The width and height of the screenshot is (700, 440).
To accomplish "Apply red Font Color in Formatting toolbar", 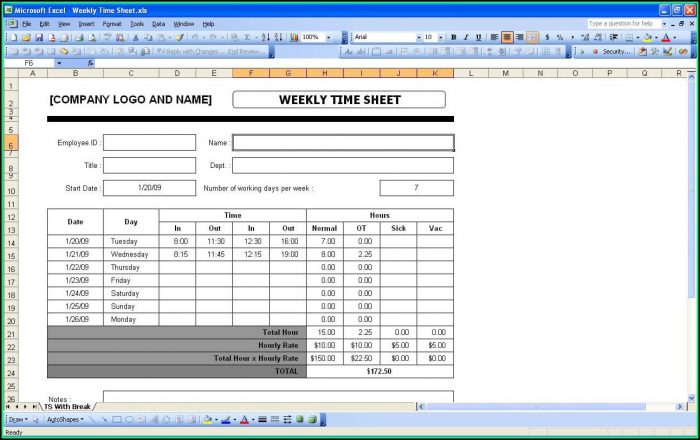I will click(x=666, y=37).
